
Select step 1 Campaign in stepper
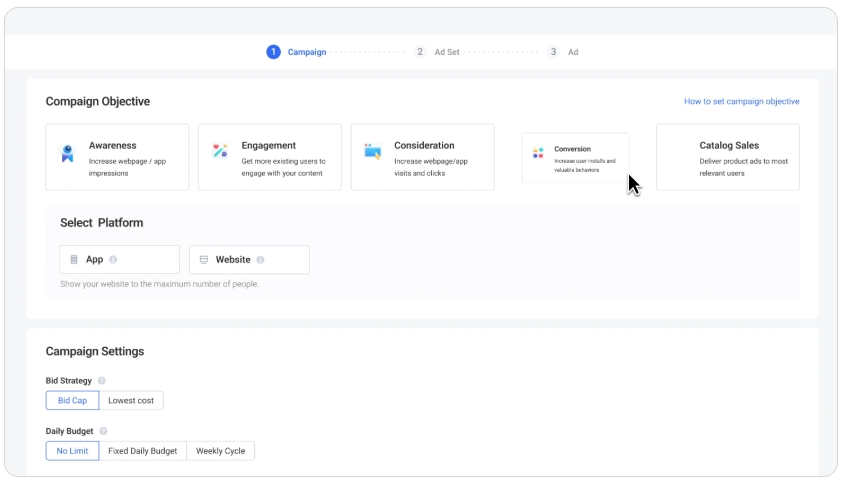click(296, 52)
